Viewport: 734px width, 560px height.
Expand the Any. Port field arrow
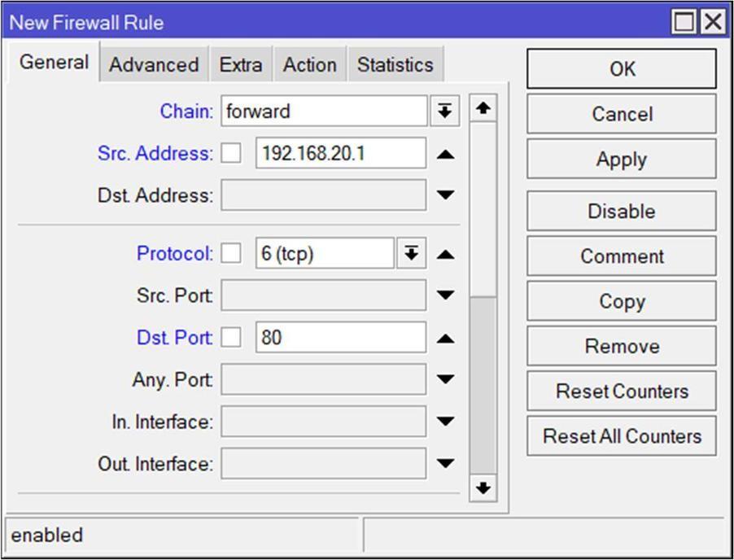[445, 379]
